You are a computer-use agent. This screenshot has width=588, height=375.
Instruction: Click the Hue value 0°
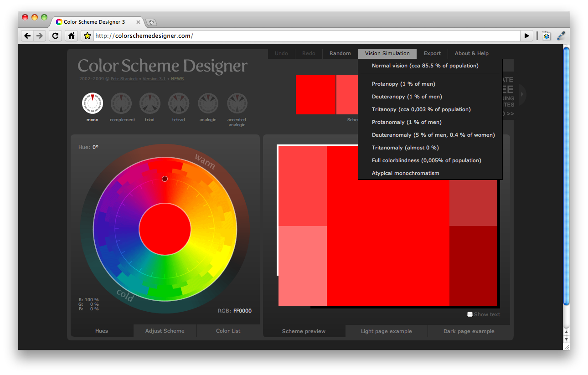point(96,147)
